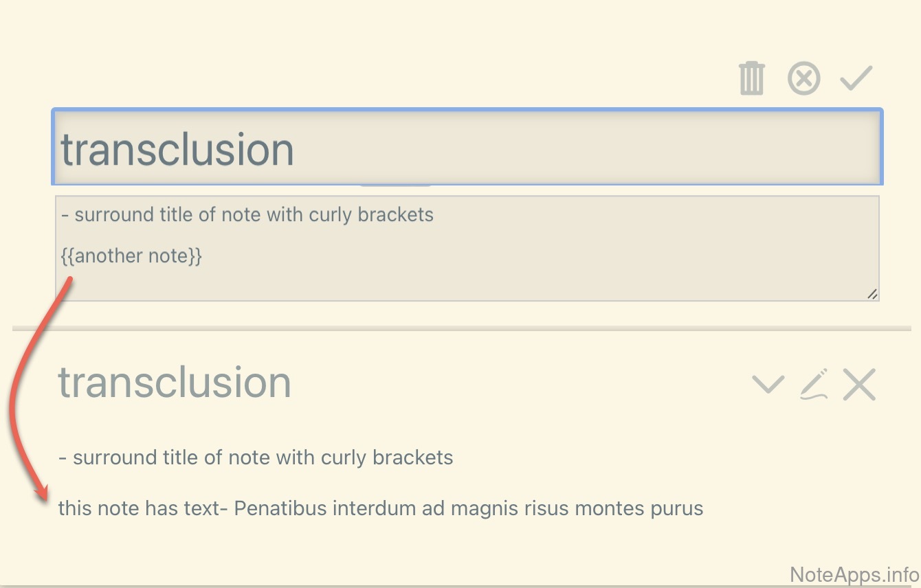The width and height of the screenshot is (921, 588).
Task: Click the {{another note}} text in editor
Action: [131, 256]
